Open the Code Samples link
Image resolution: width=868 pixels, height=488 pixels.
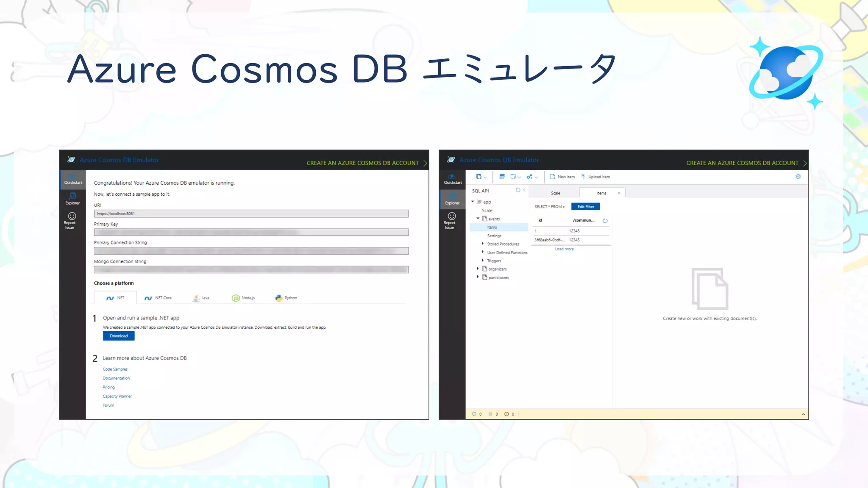pos(115,369)
